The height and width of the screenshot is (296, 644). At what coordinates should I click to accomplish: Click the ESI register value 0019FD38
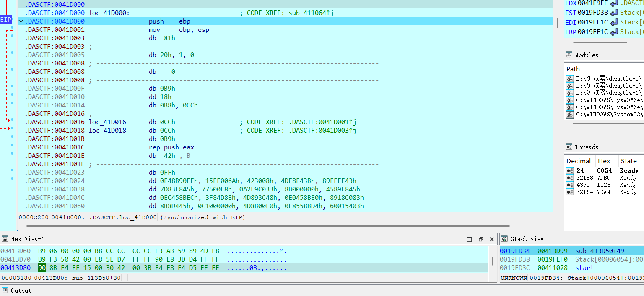[x=593, y=13]
